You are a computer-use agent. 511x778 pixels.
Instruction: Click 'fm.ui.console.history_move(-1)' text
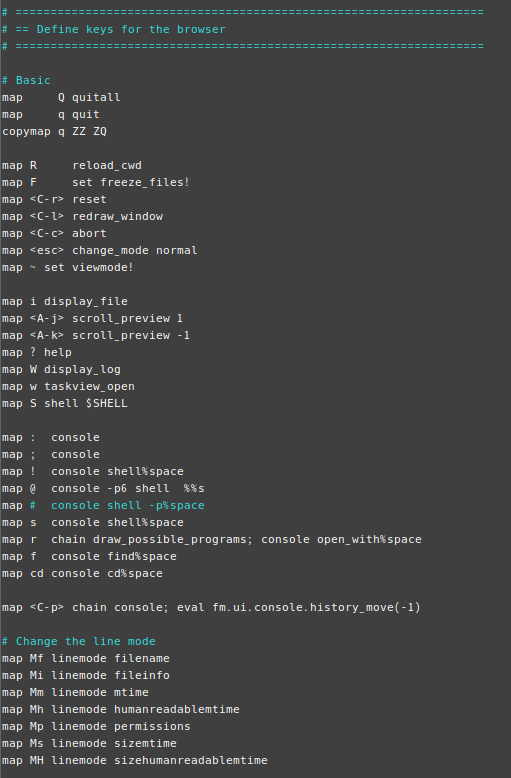[317, 607]
